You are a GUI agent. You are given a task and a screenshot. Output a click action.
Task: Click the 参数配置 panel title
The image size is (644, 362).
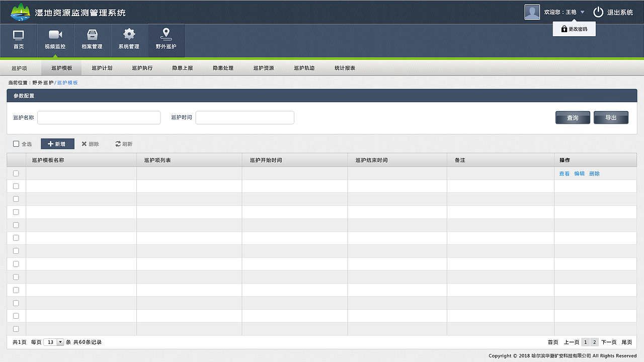tap(24, 96)
